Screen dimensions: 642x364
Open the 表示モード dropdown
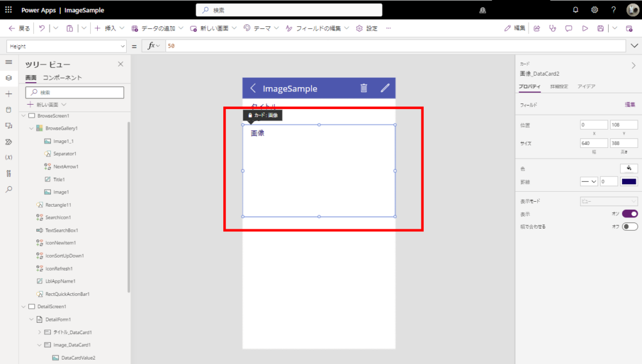click(x=609, y=201)
